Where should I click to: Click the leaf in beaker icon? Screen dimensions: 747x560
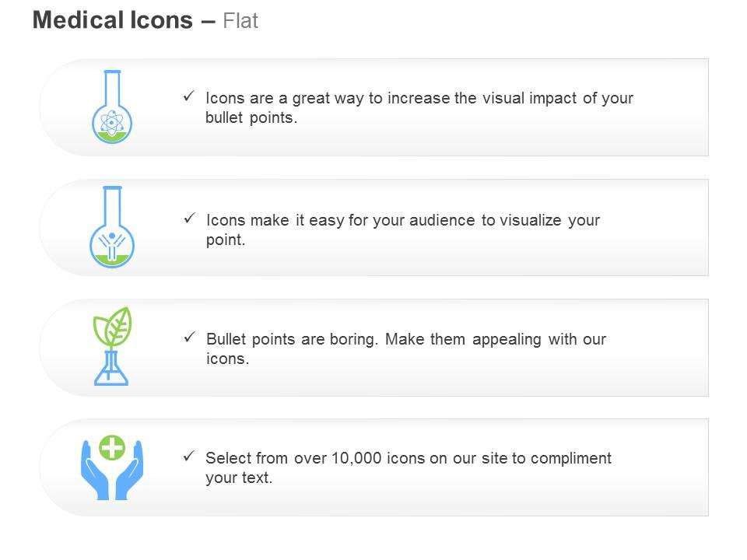click(112, 346)
